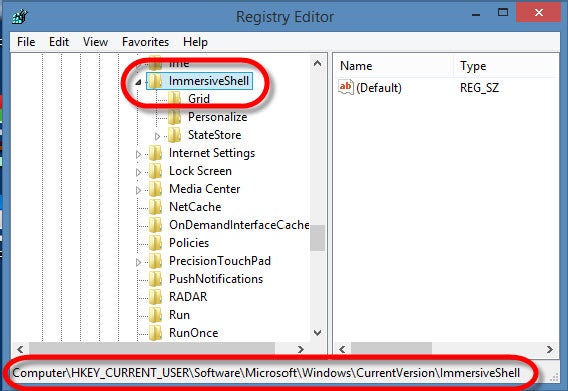Click tree pane scroll down arrow

click(x=317, y=333)
